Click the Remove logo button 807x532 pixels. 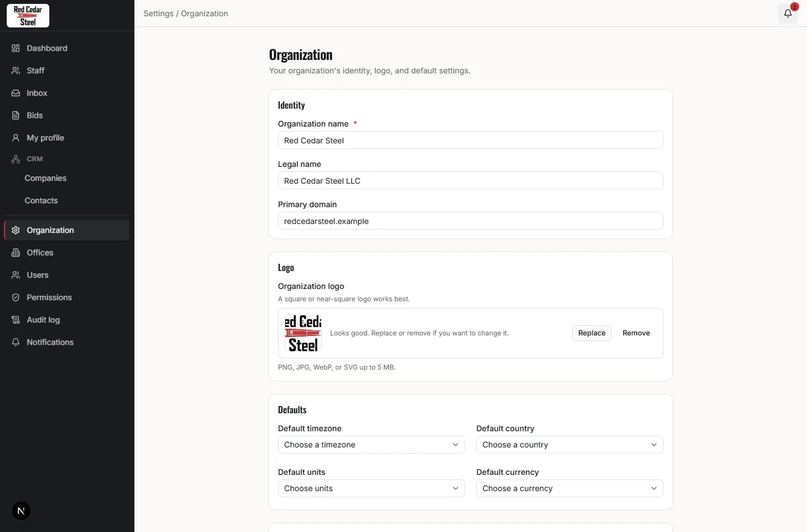tap(636, 333)
